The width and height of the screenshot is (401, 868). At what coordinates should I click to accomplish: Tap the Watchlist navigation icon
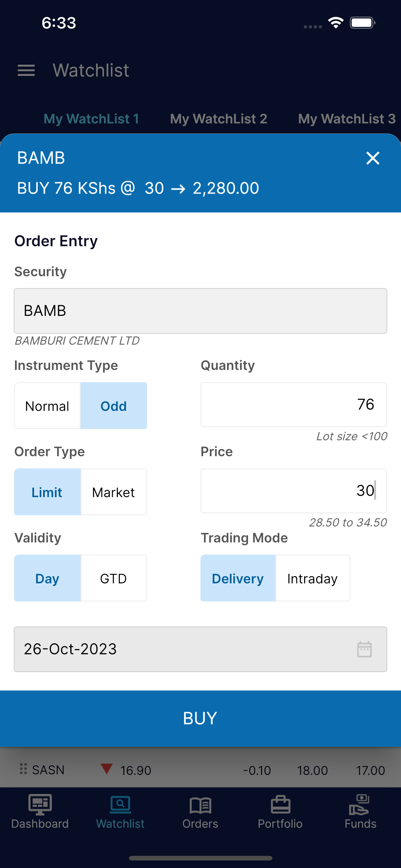tap(120, 805)
